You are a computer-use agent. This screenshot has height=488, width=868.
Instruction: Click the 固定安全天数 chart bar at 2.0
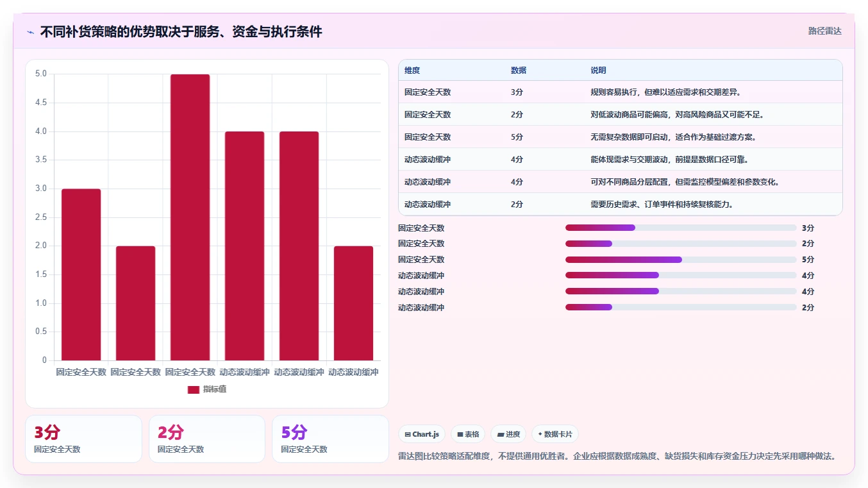135,303
